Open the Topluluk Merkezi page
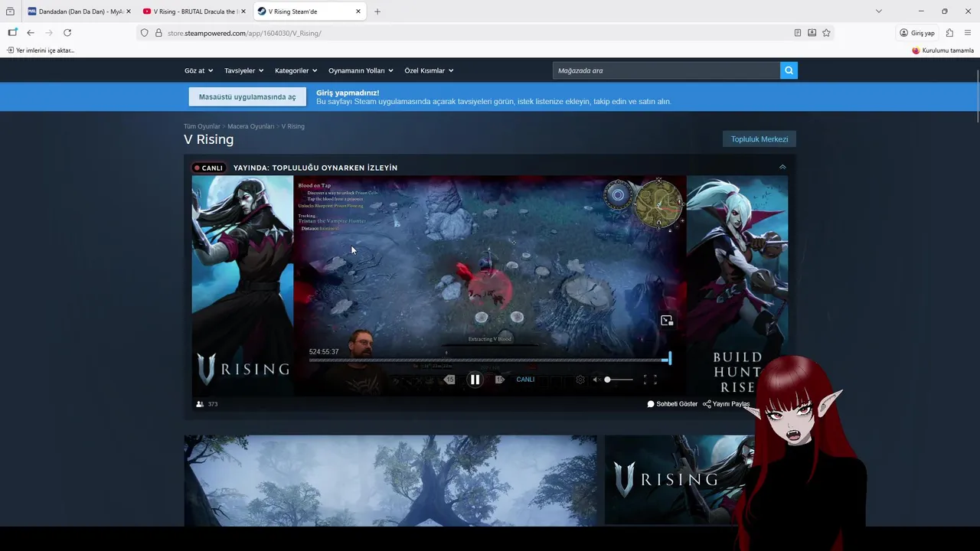The image size is (980, 551). tap(759, 139)
